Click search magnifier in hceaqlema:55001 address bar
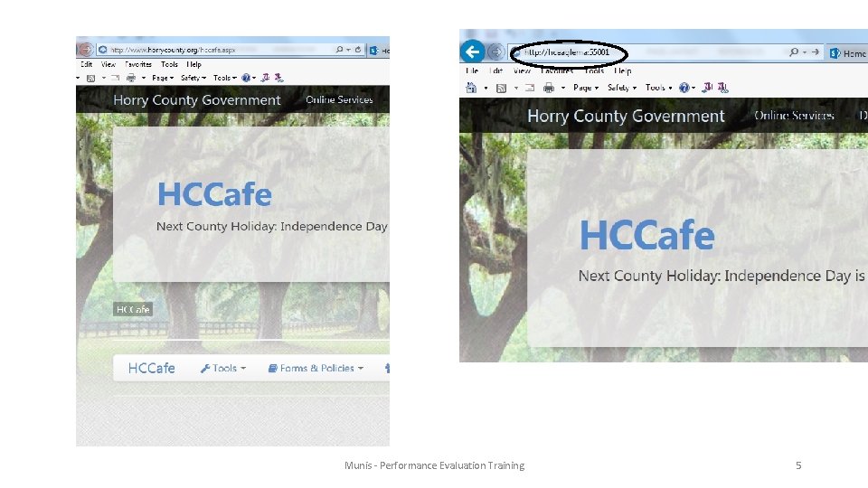Screen dimensions: 868x488 794,52
